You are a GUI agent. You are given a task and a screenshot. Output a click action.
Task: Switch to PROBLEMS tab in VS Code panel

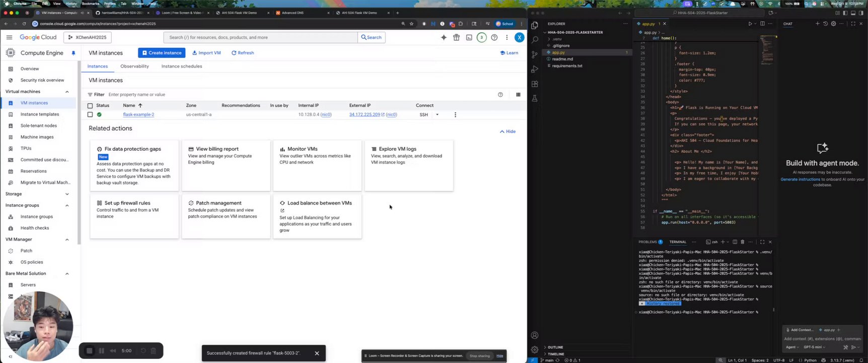(650, 242)
